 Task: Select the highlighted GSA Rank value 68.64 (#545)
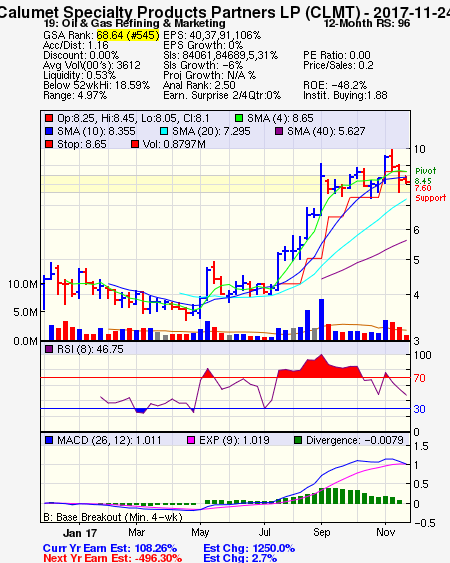(x=128, y=35)
